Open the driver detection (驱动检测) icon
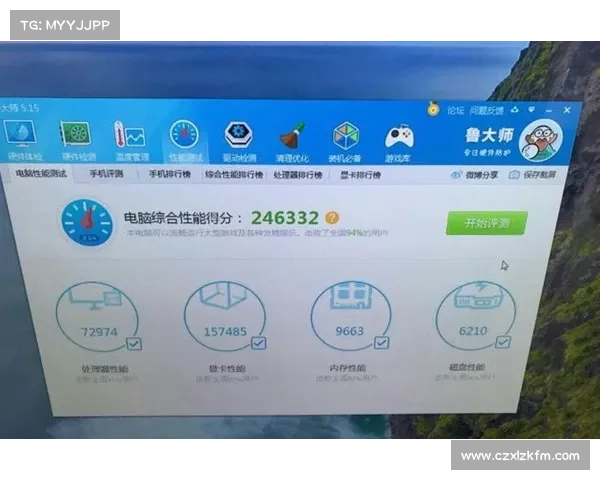The height and width of the screenshot is (480, 600). tap(238, 135)
